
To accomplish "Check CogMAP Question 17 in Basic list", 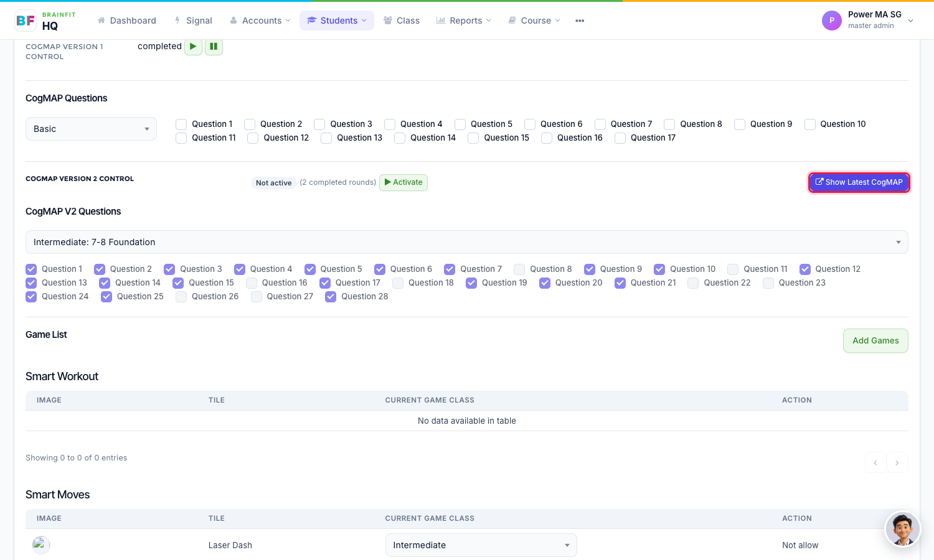I will [x=620, y=138].
